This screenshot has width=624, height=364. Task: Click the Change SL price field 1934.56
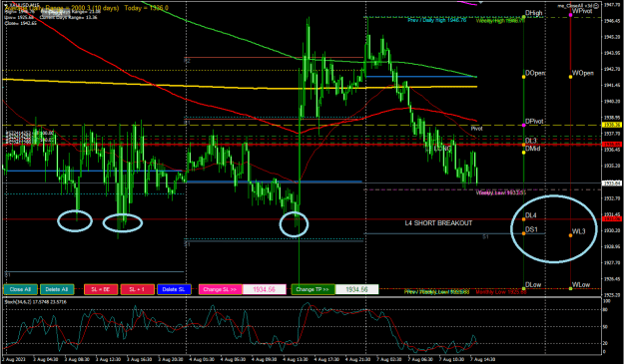265,289
